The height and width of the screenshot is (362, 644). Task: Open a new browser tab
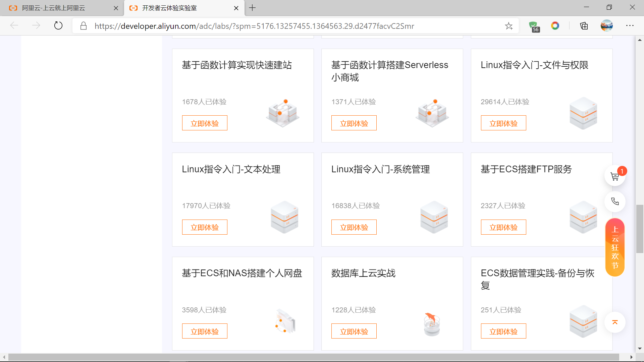[x=253, y=8]
